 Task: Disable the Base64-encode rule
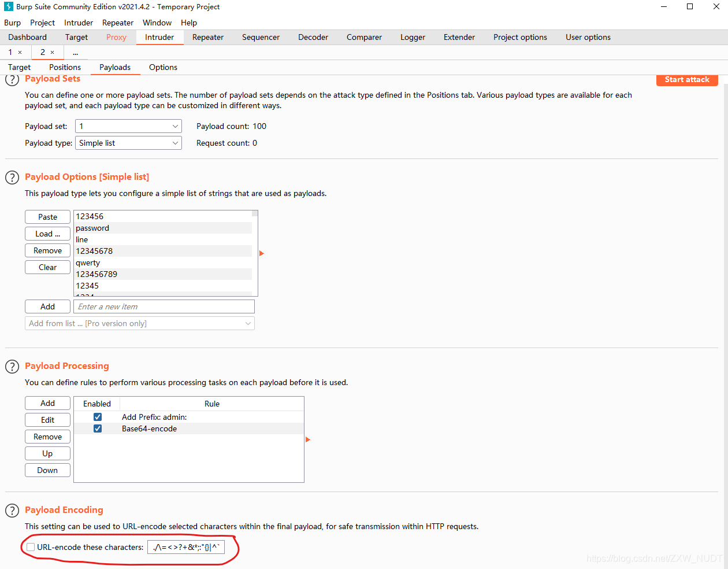pyautogui.click(x=98, y=428)
